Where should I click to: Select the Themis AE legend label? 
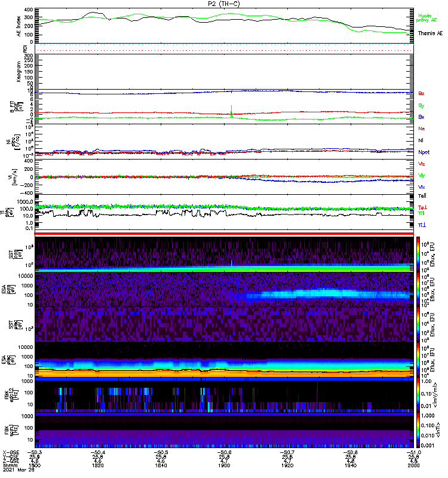pyautogui.click(x=430, y=33)
